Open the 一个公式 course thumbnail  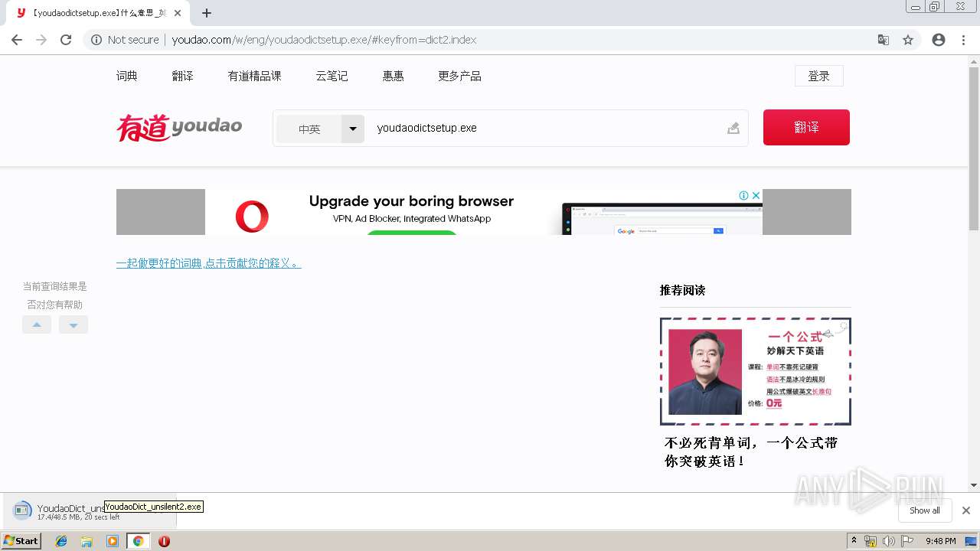click(756, 371)
